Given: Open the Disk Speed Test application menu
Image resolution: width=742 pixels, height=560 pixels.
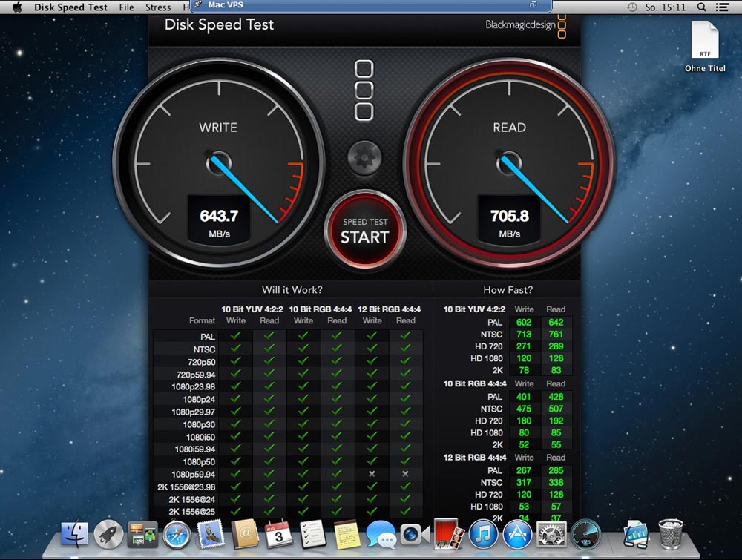Looking at the screenshot, I should coord(70,7).
